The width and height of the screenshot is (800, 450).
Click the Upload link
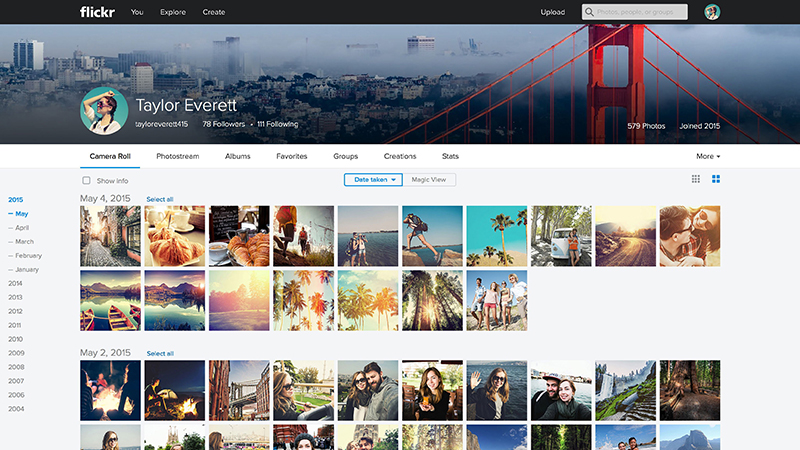553,12
